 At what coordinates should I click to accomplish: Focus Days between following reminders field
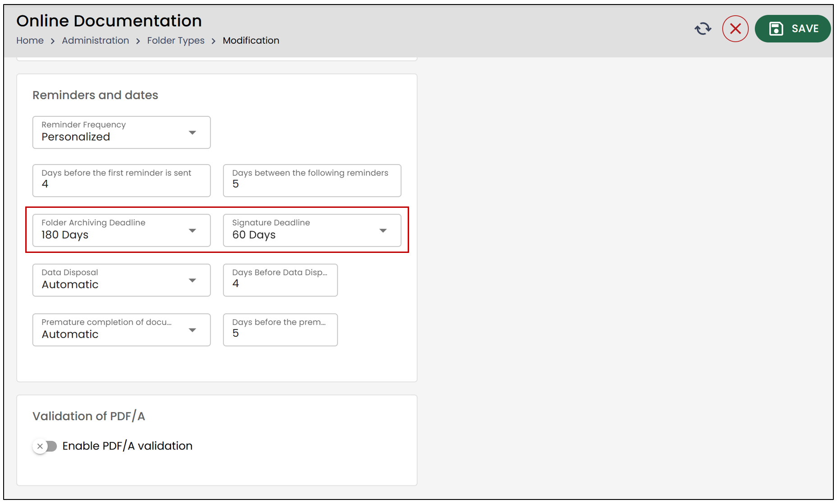click(312, 180)
